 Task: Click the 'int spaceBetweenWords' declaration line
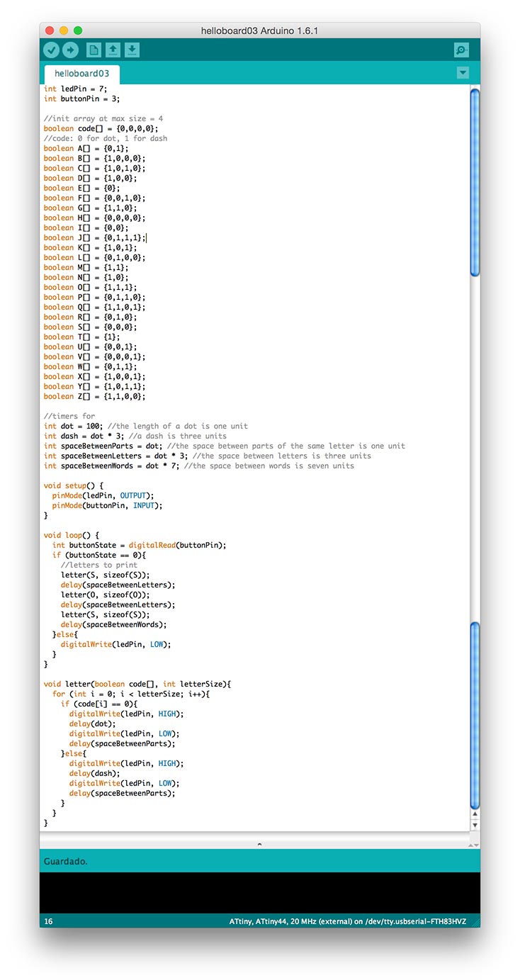199,466
